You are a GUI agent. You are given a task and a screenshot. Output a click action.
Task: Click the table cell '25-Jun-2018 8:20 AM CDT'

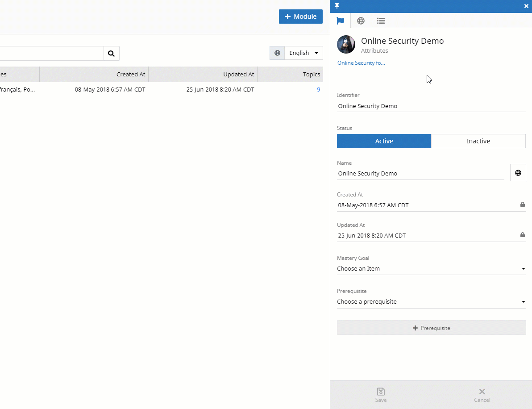pyautogui.click(x=220, y=90)
